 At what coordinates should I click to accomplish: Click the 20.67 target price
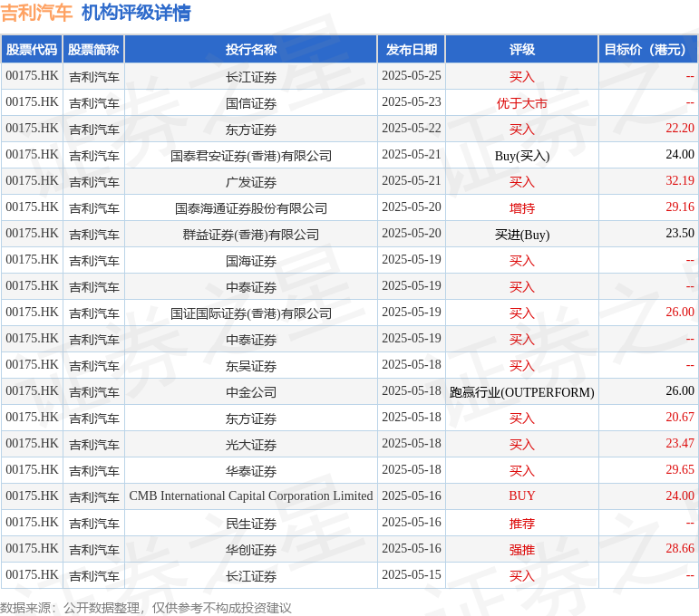point(680,418)
